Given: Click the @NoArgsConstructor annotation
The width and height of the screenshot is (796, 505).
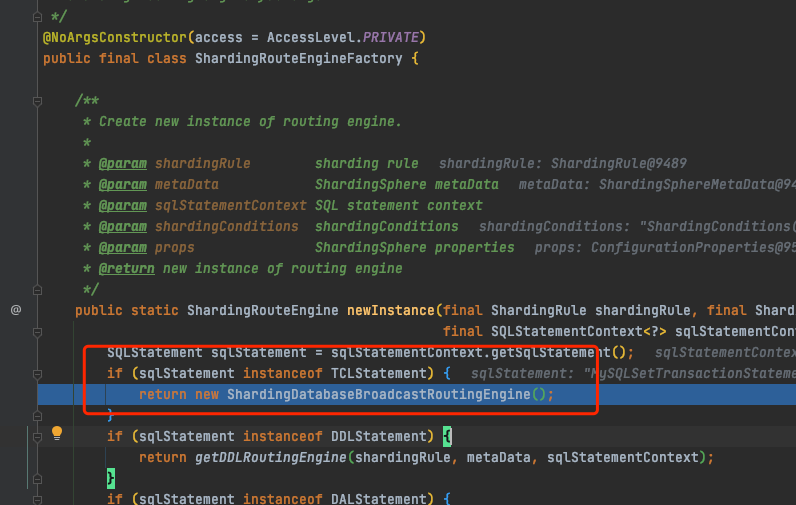Looking at the screenshot, I should click(115, 38).
